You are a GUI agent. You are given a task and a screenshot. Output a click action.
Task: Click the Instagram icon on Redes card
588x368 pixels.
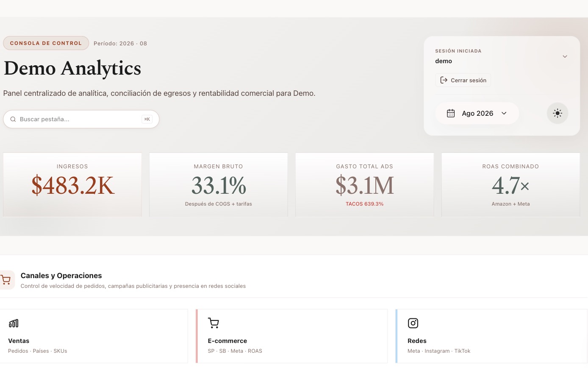[x=413, y=323]
